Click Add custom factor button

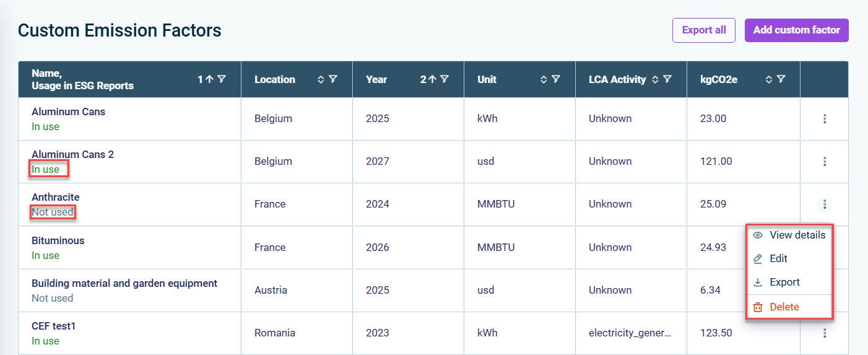[x=796, y=30]
